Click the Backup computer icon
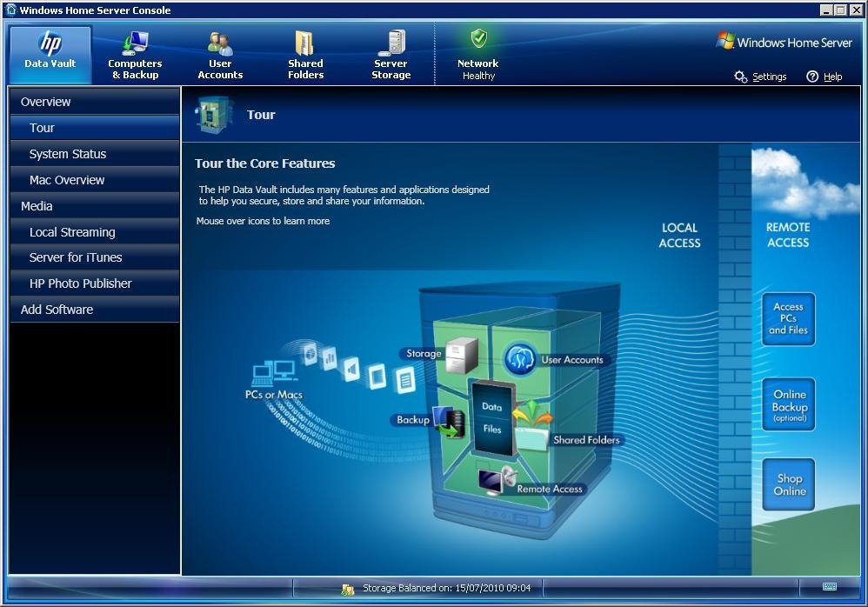868x607 pixels. 449,422
